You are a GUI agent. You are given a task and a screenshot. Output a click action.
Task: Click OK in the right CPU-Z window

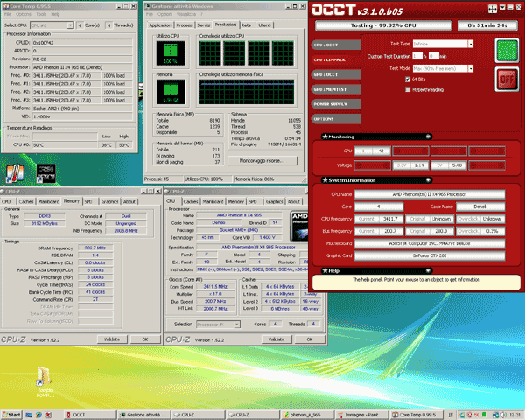(x=310, y=339)
